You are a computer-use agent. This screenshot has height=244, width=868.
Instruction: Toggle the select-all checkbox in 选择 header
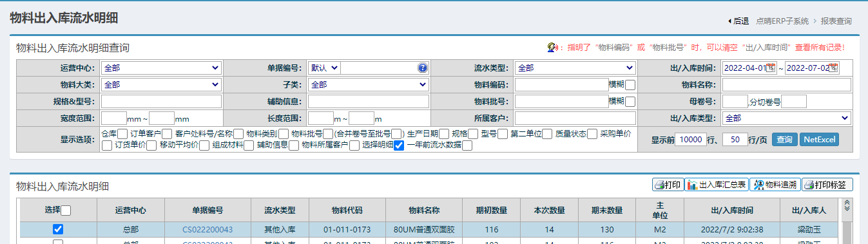tap(66, 210)
